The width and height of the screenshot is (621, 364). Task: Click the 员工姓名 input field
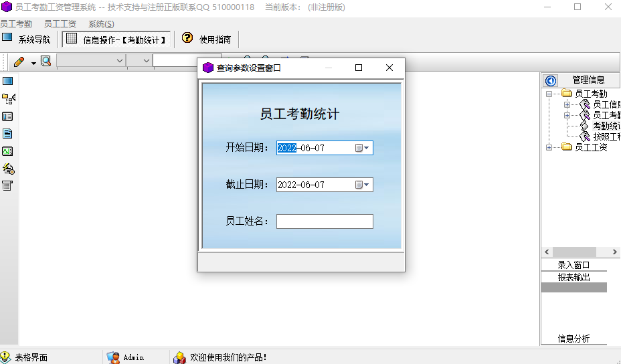[x=325, y=221]
